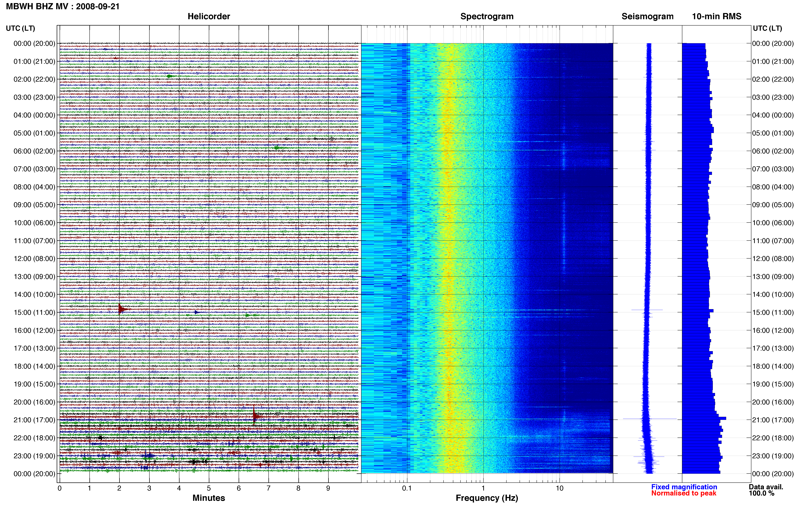
Task: Click the '03:00 (23:00)' label on the left axis
Action: point(34,97)
